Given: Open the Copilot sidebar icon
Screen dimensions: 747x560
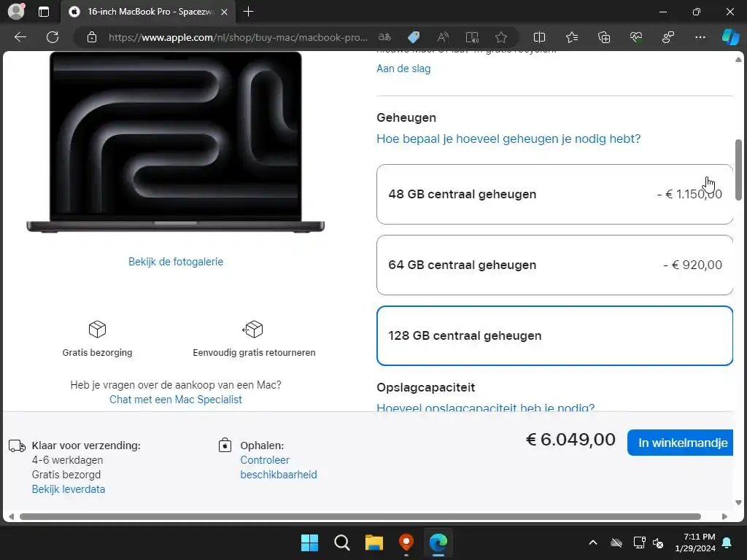Looking at the screenshot, I should 730,37.
